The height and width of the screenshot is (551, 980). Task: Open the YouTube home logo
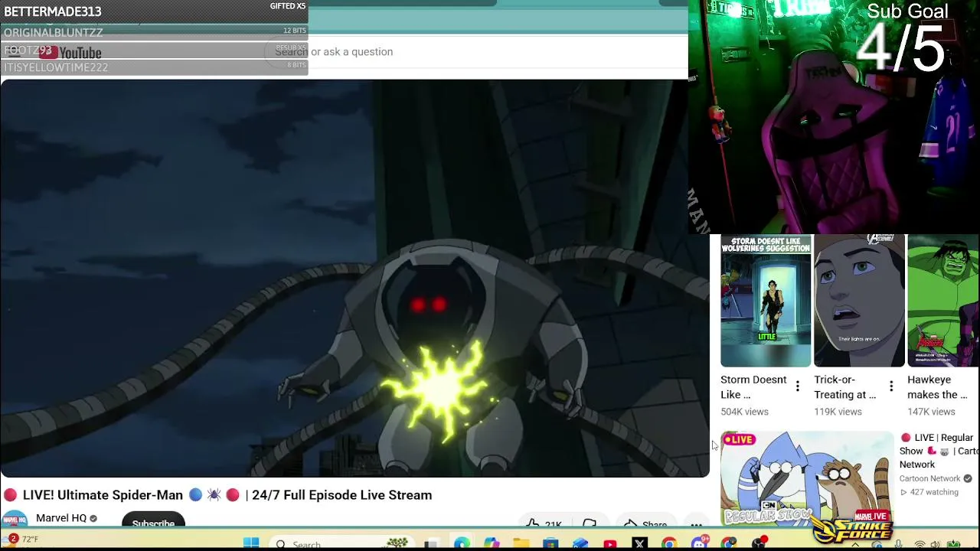click(70, 52)
